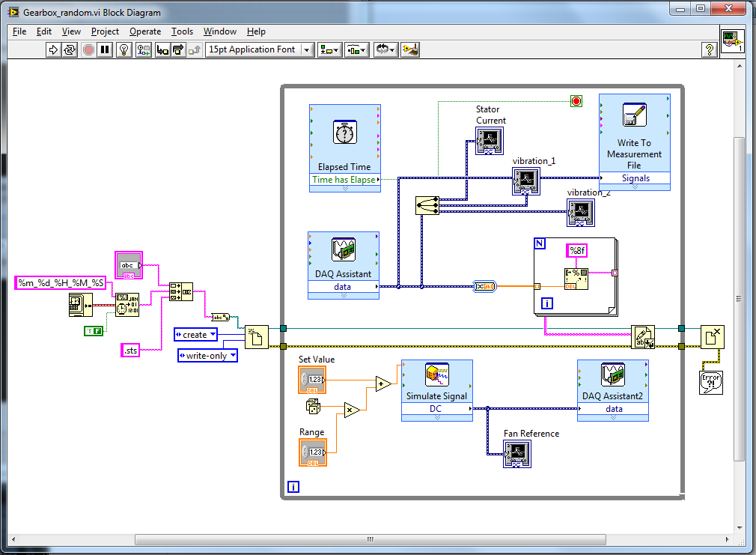Open the Reorder dropdown
This screenshot has width=756, height=555.
click(385, 49)
